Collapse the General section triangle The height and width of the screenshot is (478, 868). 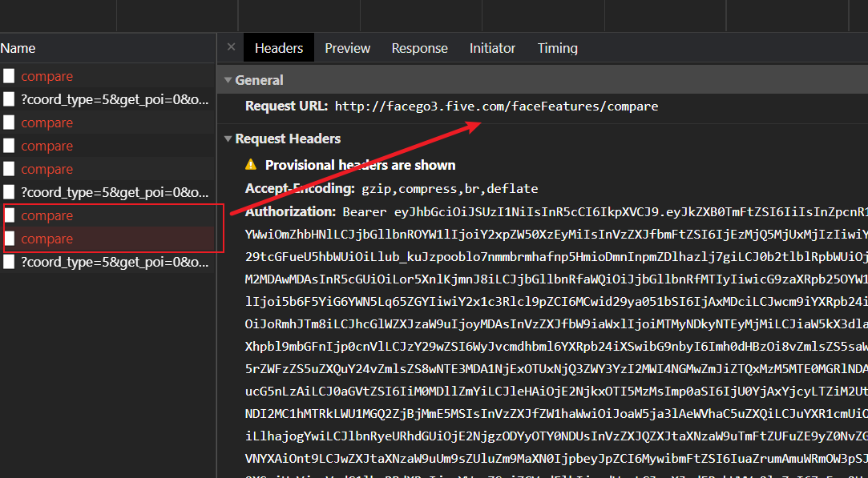(228, 80)
